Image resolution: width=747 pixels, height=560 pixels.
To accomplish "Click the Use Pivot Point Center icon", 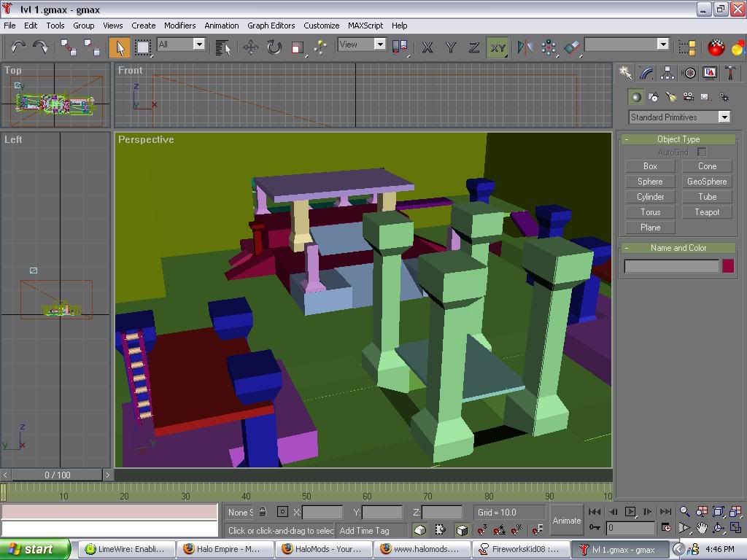I will 399,47.
